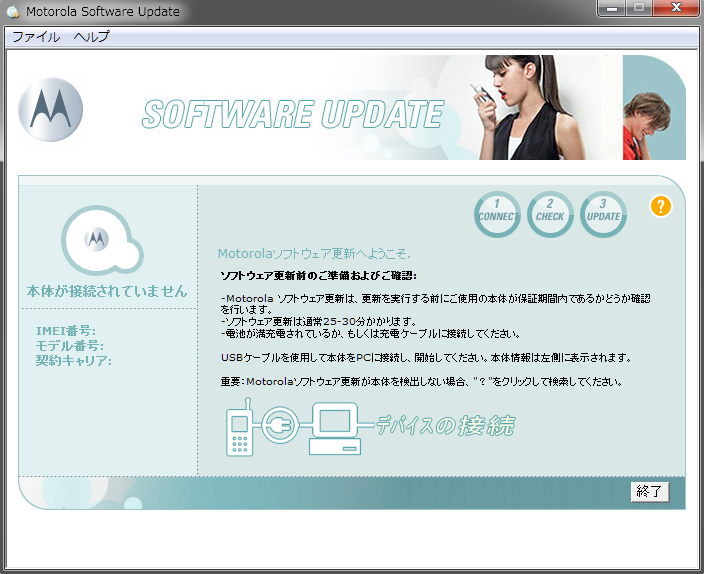Screen dimensions: 704x574
Task: Click the 終了 button
Action: pyautogui.click(x=649, y=492)
